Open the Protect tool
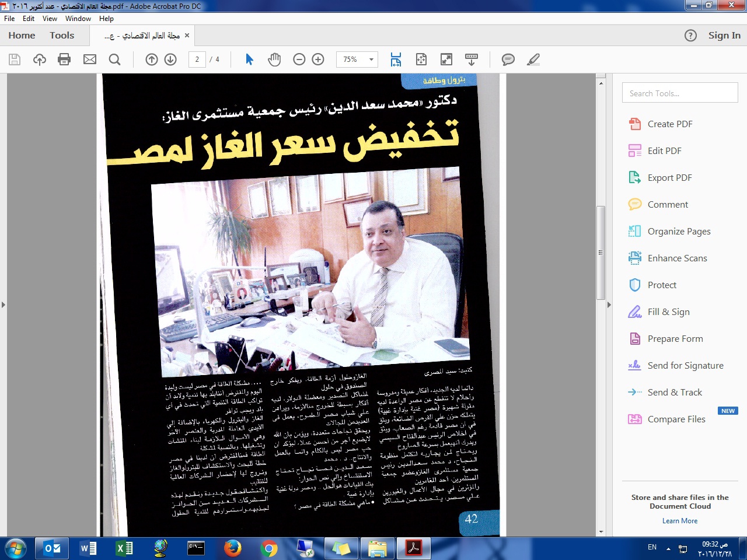The height and width of the screenshot is (560, 747). (662, 285)
